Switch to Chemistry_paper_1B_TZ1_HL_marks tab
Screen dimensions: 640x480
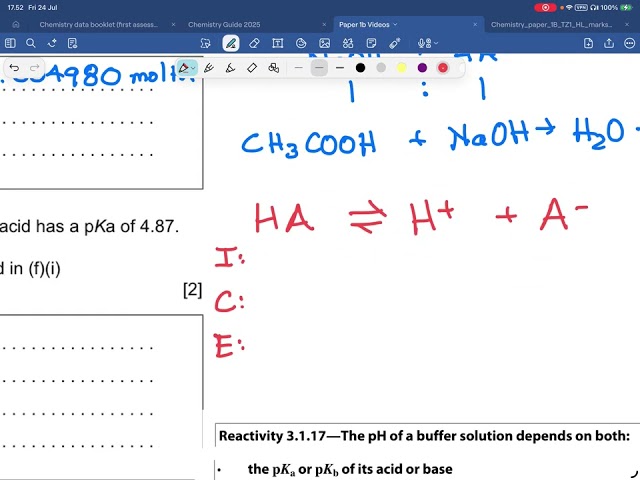click(551, 24)
